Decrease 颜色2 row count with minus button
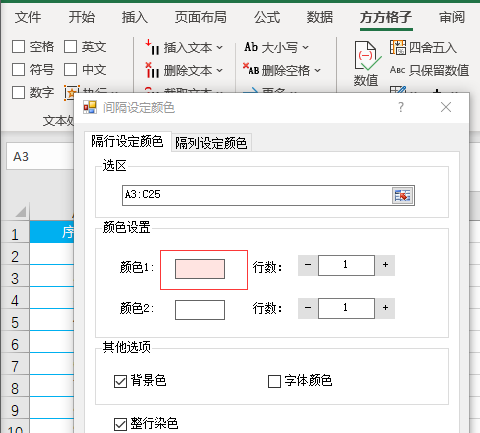The image size is (480, 433). [308, 308]
